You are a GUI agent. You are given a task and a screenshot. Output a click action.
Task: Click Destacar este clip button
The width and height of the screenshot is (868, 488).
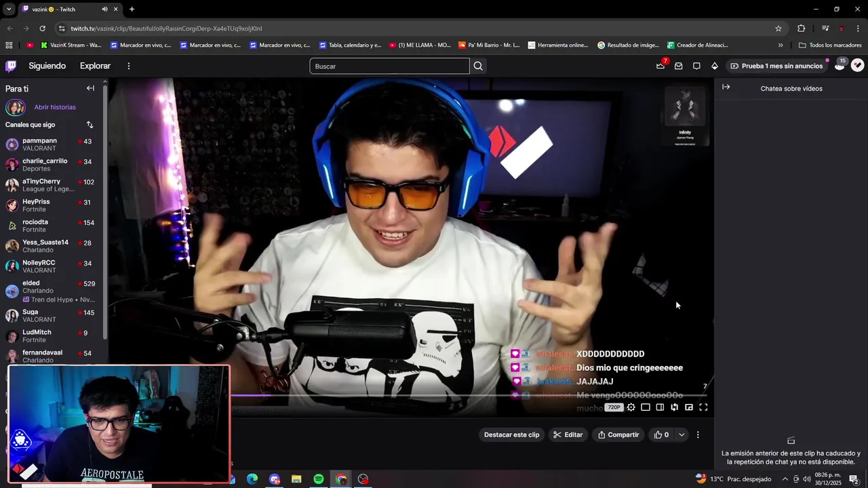click(511, 434)
